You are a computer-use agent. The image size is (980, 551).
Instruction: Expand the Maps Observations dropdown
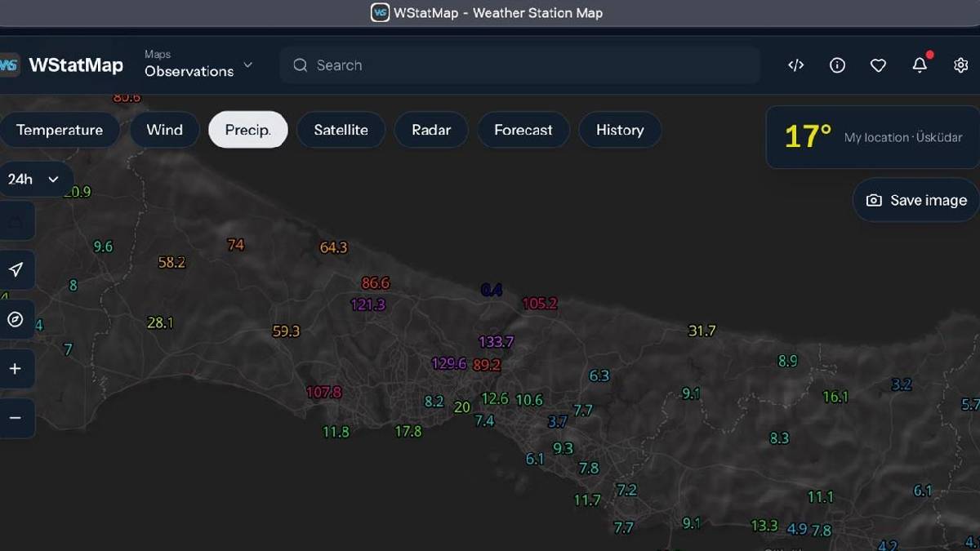pyautogui.click(x=198, y=64)
